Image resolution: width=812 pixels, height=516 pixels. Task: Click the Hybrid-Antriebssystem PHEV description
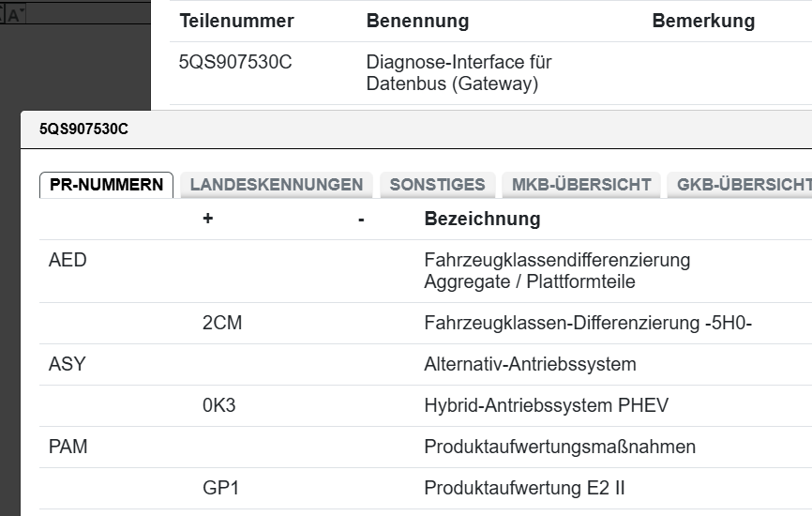click(546, 406)
